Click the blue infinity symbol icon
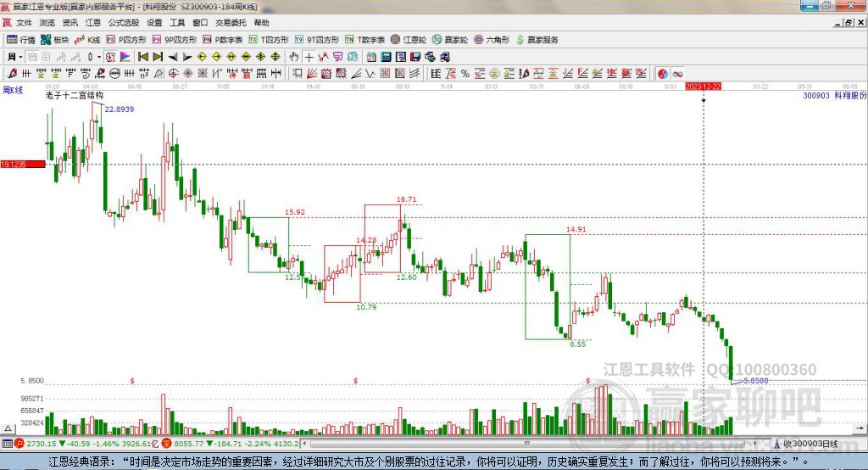 pyautogui.click(x=677, y=73)
